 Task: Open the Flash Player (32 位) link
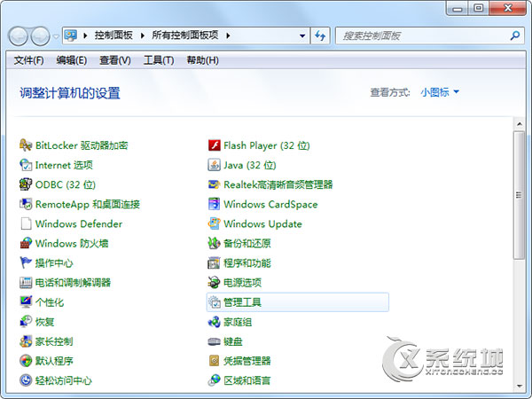pyautogui.click(x=267, y=145)
